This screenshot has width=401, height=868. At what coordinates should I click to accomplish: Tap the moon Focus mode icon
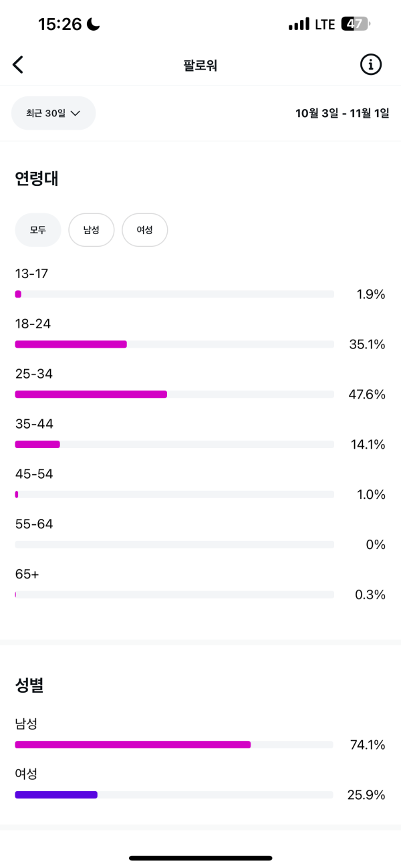click(x=93, y=25)
